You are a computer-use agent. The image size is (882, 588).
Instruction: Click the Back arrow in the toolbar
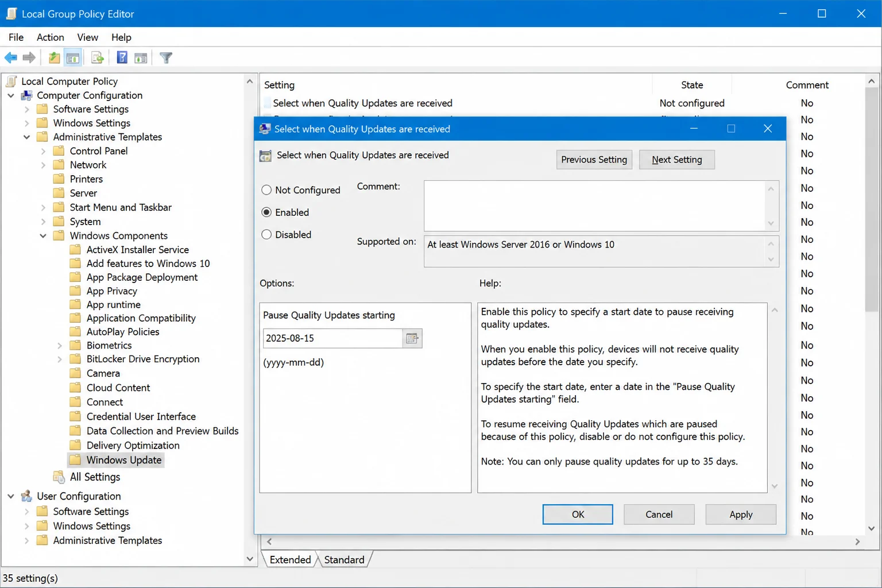pos(11,57)
